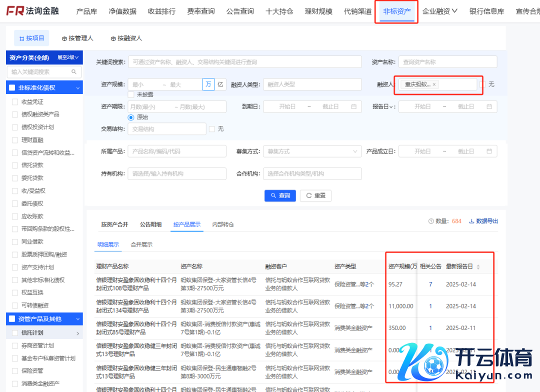540x392 pixels.
Task: Click the blue 查询 button
Action: (x=280, y=195)
